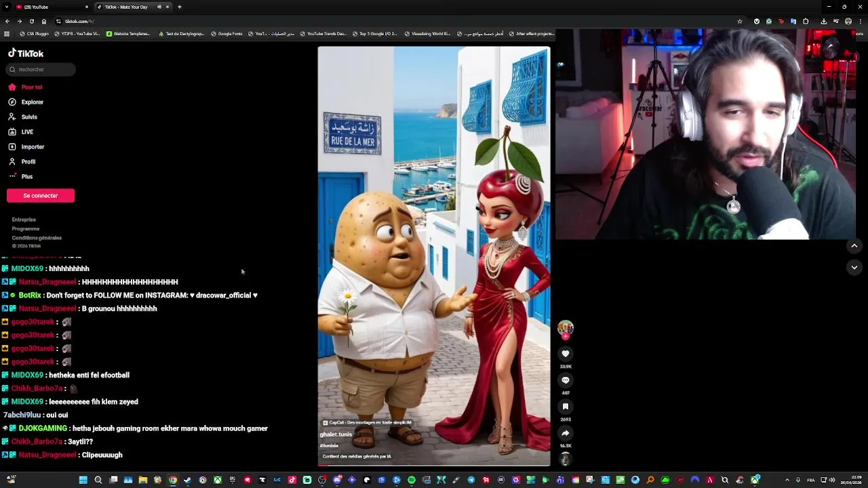Like the video with the heart icon
Viewport: 868px width, 488px height.
pos(566,354)
